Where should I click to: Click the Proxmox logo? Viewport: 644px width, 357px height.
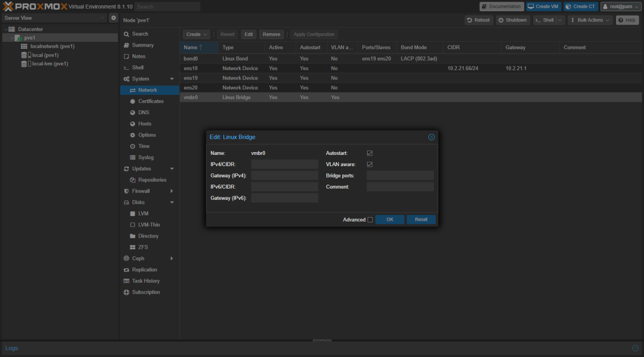[35, 6]
